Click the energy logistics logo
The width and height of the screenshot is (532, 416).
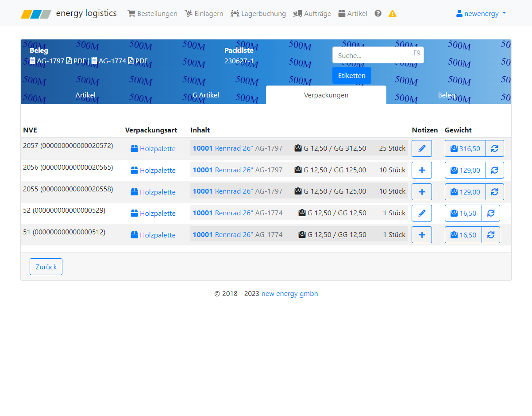[x=69, y=13]
